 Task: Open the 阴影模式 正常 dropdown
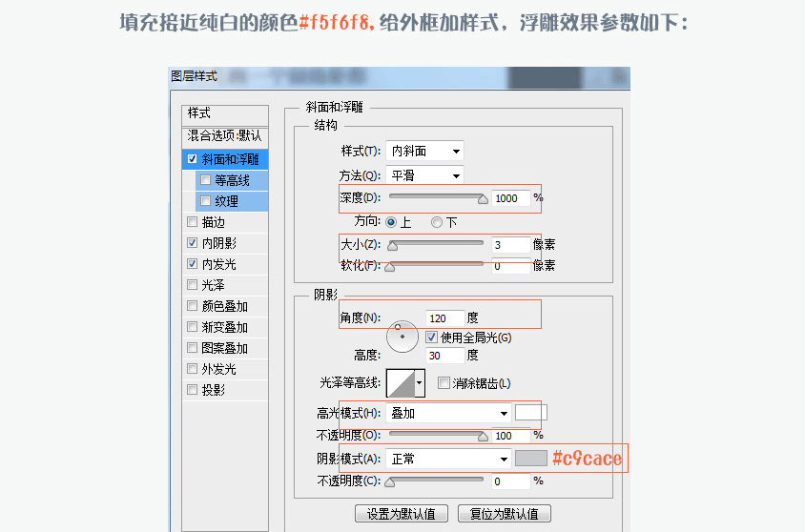pos(448,459)
